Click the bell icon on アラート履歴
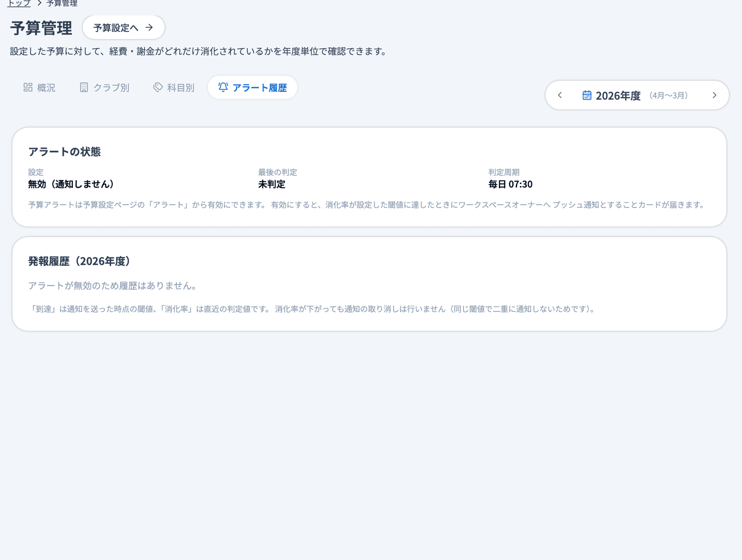The height and width of the screenshot is (560, 742). coord(223,87)
